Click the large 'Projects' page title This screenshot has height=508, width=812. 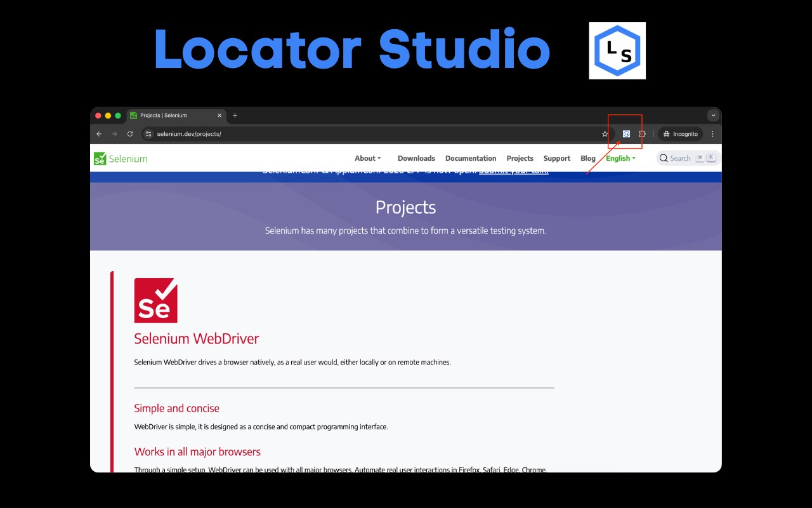tap(406, 207)
